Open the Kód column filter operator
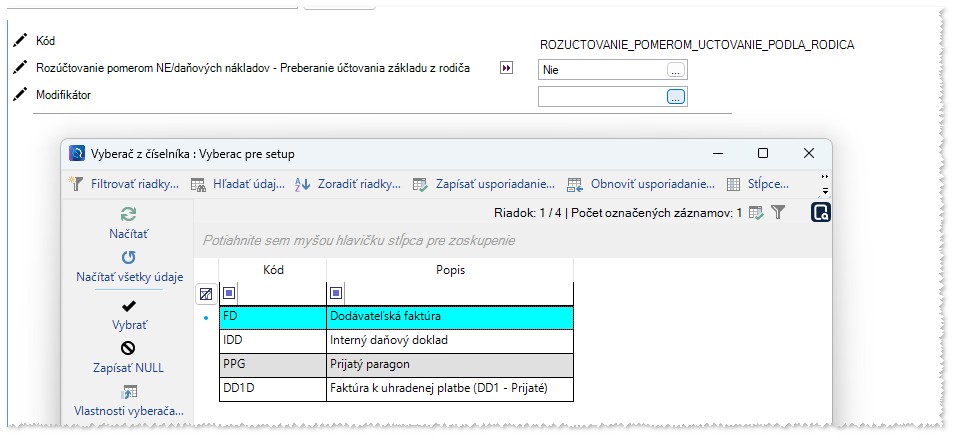Viewport: 957px width, 440px height. (x=228, y=293)
